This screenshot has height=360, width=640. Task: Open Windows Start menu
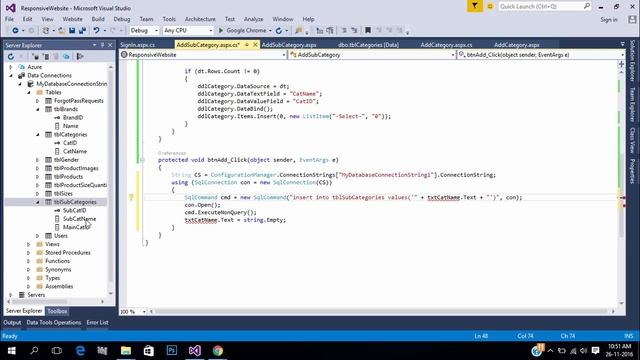11,351
